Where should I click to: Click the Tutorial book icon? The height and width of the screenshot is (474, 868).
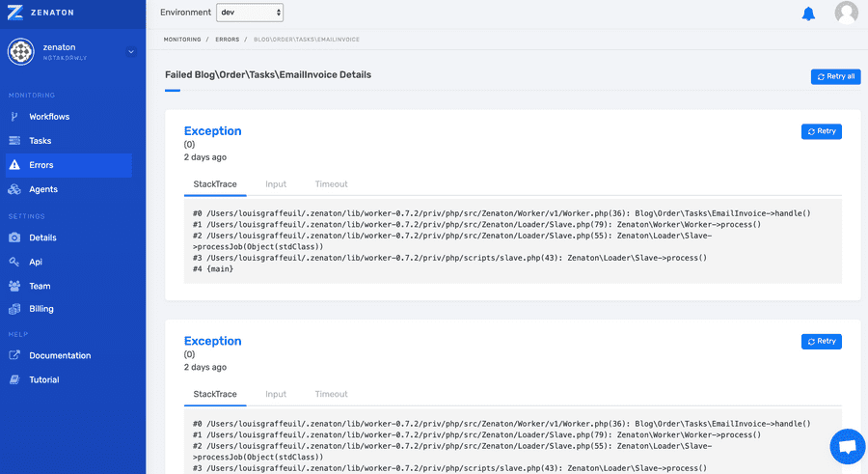point(14,379)
